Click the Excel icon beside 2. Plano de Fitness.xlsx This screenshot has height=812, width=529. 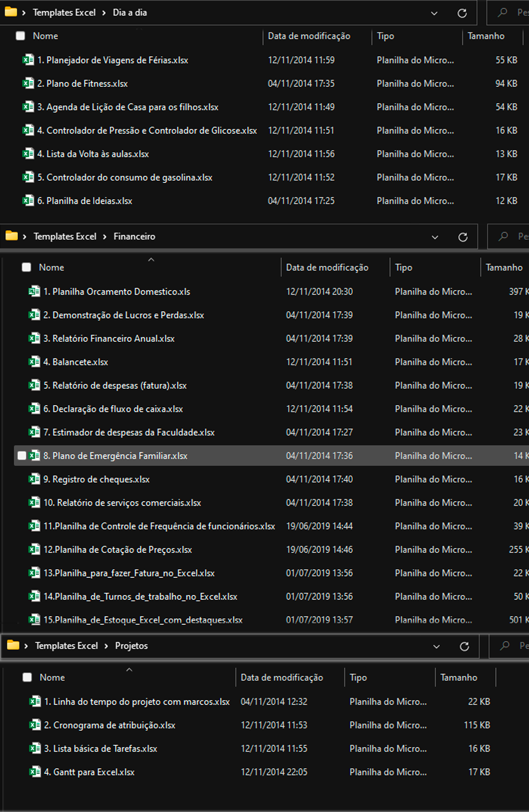28,83
